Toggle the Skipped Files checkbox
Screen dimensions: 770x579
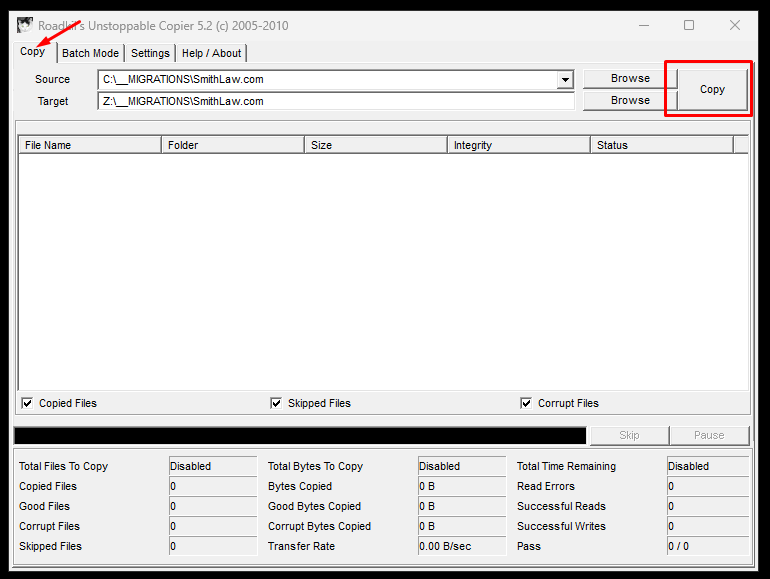click(276, 403)
